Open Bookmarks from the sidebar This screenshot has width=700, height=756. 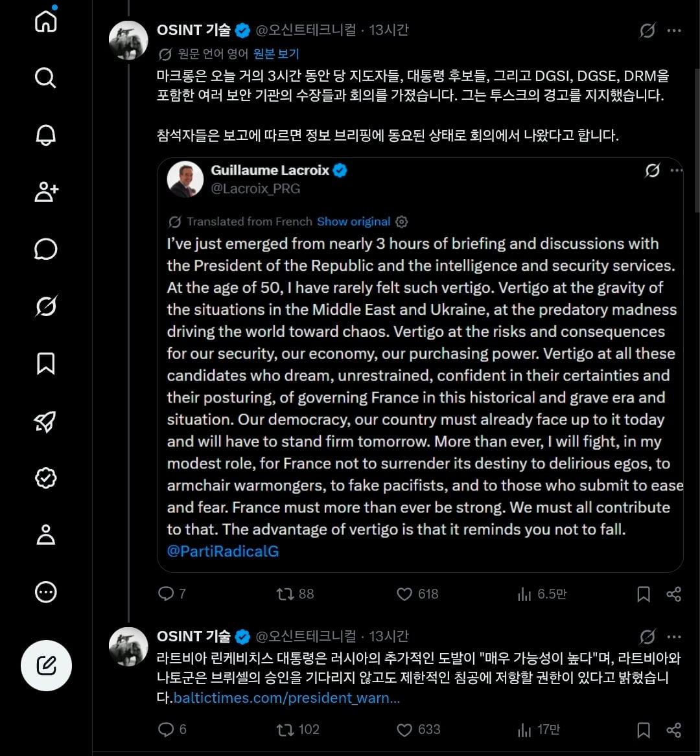46,363
